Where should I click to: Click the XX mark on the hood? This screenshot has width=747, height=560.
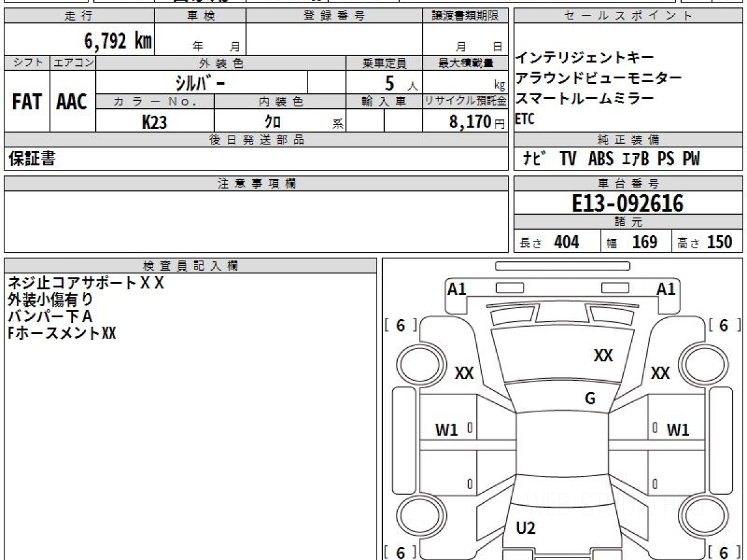click(603, 355)
